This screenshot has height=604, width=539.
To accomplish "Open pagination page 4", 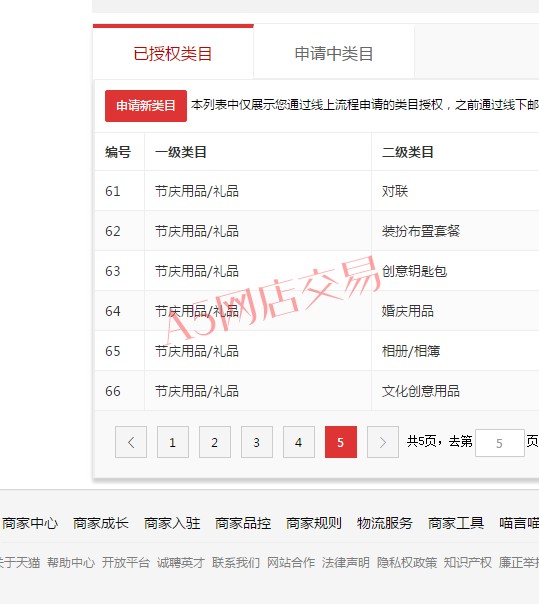I will (x=299, y=442).
